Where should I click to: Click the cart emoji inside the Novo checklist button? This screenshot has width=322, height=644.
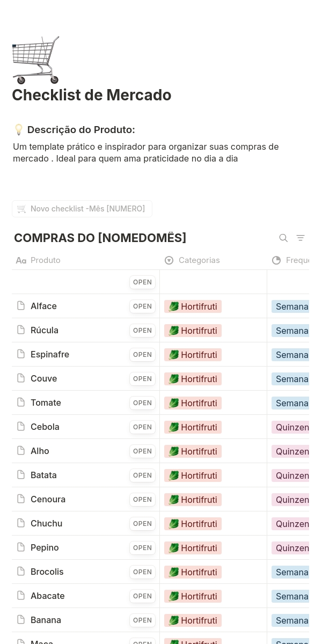tap(21, 208)
